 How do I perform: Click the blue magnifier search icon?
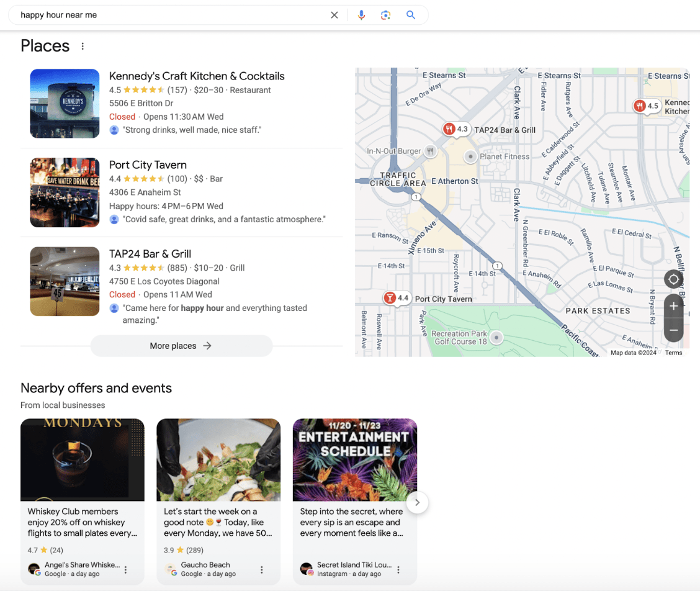pyautogui.click(x=410, y=15)
